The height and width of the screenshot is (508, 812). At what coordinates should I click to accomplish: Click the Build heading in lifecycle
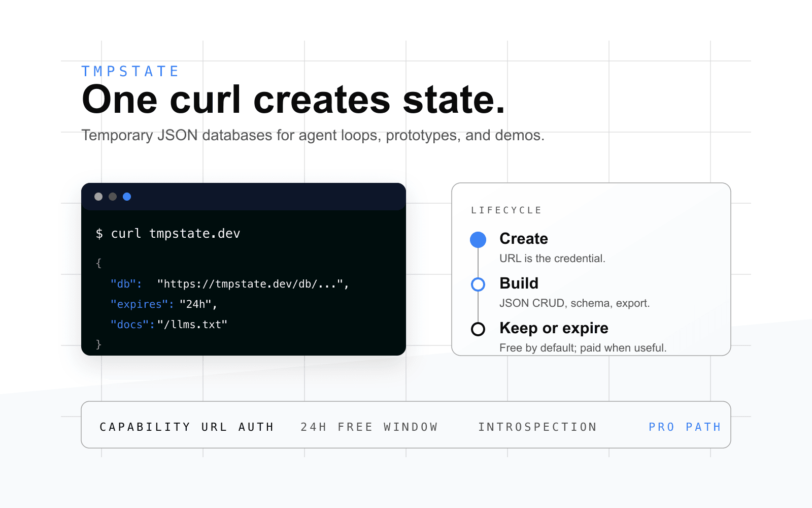[x=519, y=283]
